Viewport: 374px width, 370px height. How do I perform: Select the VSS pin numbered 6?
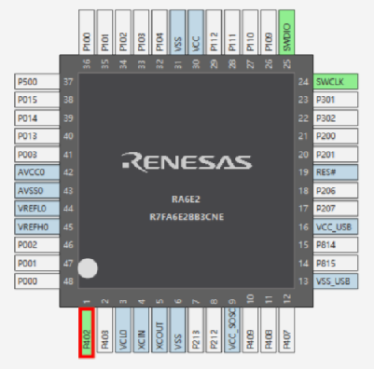177,330
